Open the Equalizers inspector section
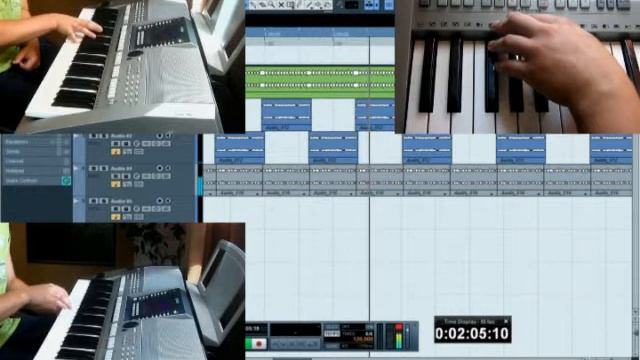The height and width of the screenshot is (360, 640). (x=36, y=142)
